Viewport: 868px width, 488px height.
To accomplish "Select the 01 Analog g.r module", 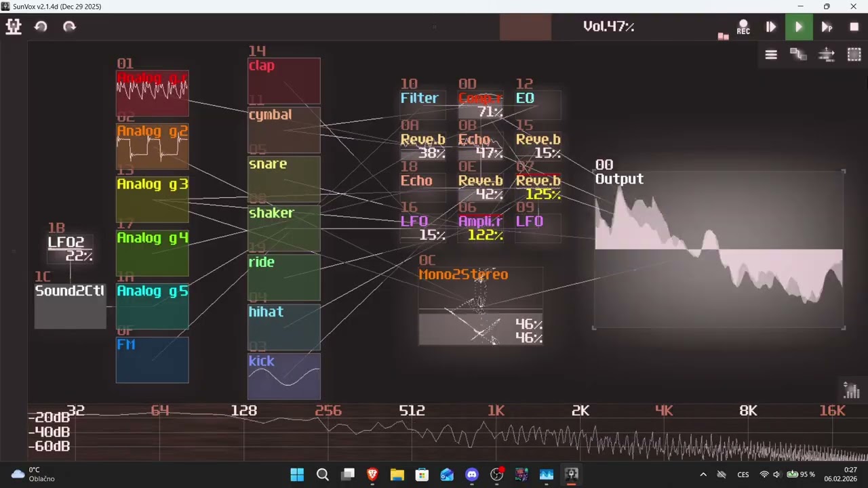I will (x=153, y=94).
